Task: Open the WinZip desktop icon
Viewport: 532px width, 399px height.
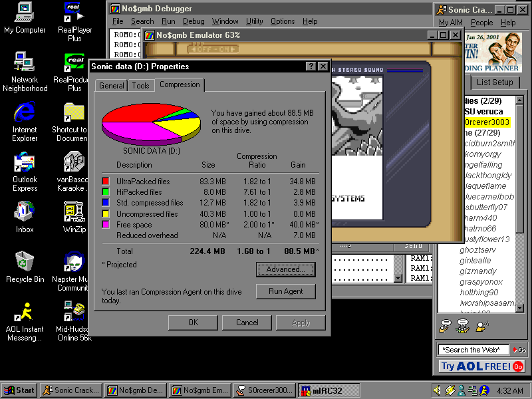Action: tap(74, 212)
